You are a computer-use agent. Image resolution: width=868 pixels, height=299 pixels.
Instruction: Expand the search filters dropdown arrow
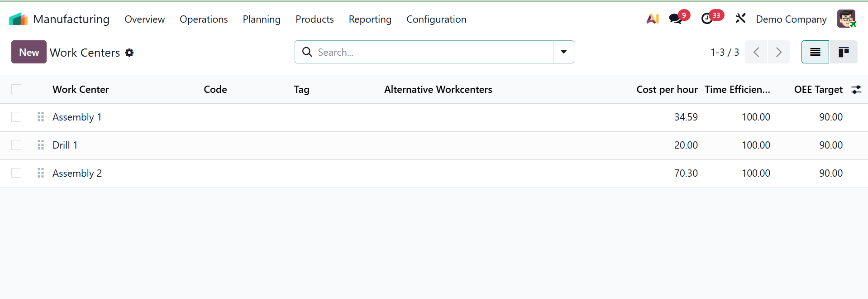pos(563,52)
